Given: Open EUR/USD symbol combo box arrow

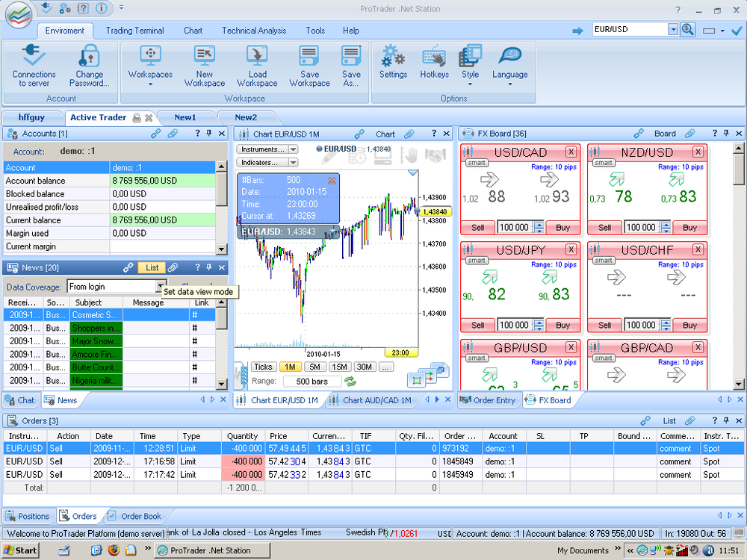Looking at the screenshot, I should coord(673,30).
